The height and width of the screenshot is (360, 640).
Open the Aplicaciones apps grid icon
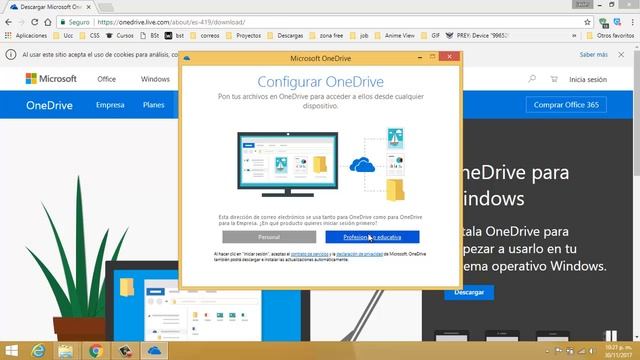tap(8, 36)
